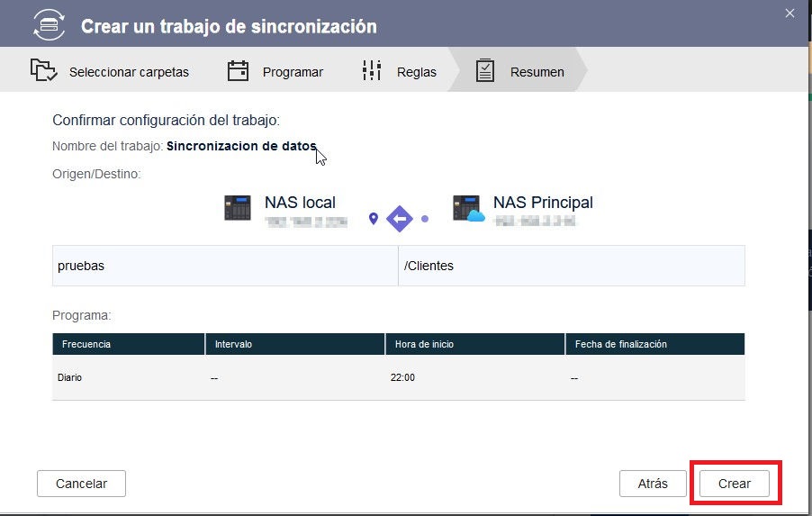Go to the Seleccionar carpetas step
Viewport: 812px width, 516px height.
pos(128,72)
